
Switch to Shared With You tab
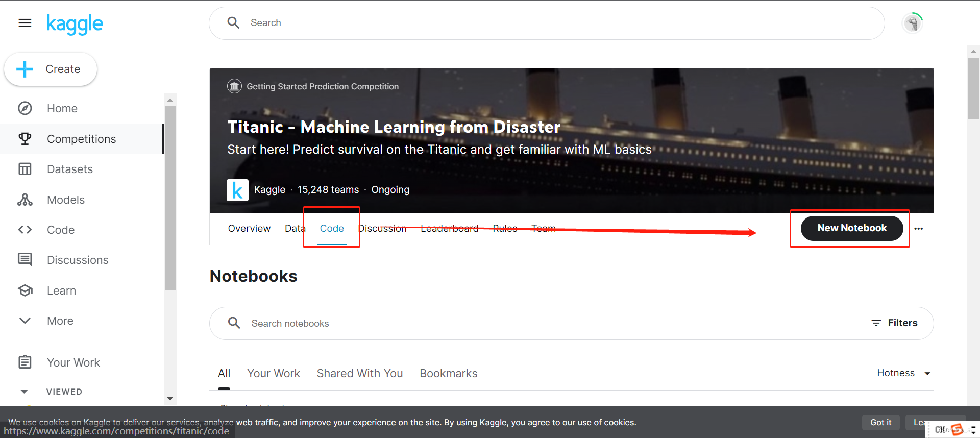click(x=360, y=374)
